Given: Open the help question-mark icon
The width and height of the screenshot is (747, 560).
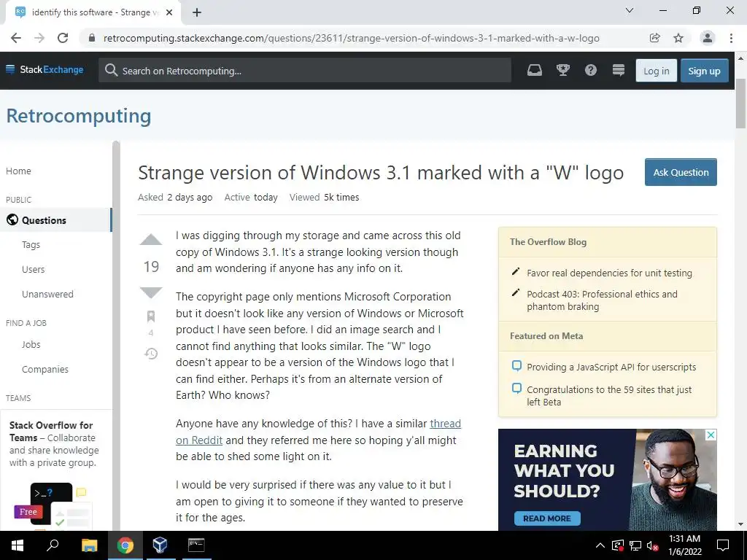Looking at the screenshot, I should pos(591,71).
